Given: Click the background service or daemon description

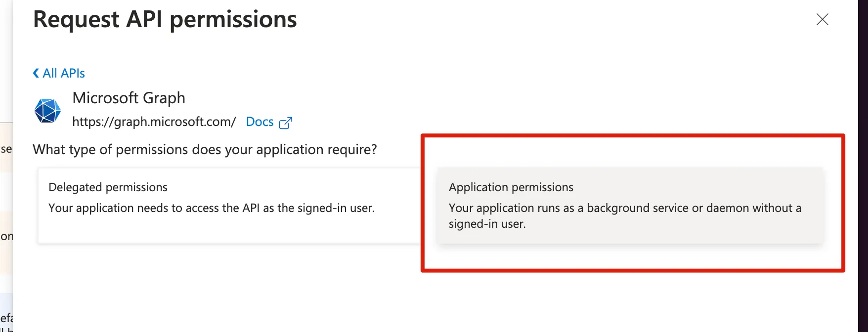Looking at the screenshot, I should point(625,215).
